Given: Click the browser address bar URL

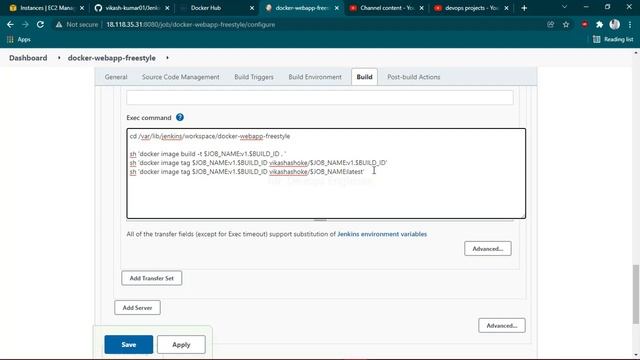Looking at the screenshot, I should [191, 24].
